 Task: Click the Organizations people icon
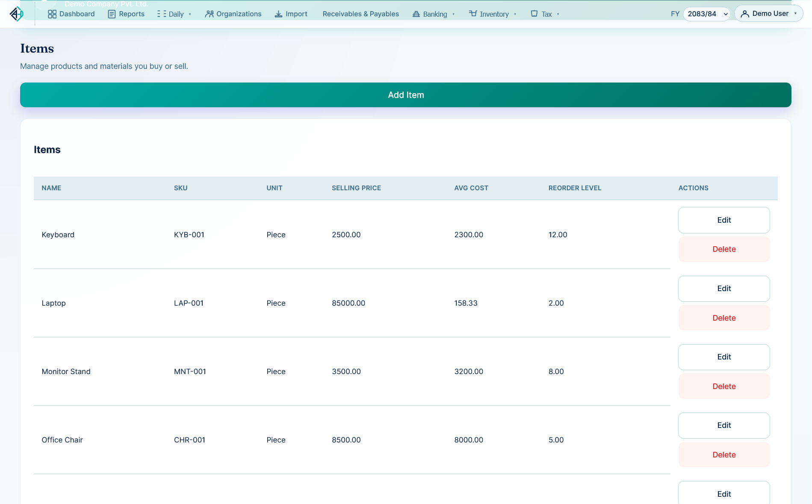pyautogui.click(x=209, y=14)
